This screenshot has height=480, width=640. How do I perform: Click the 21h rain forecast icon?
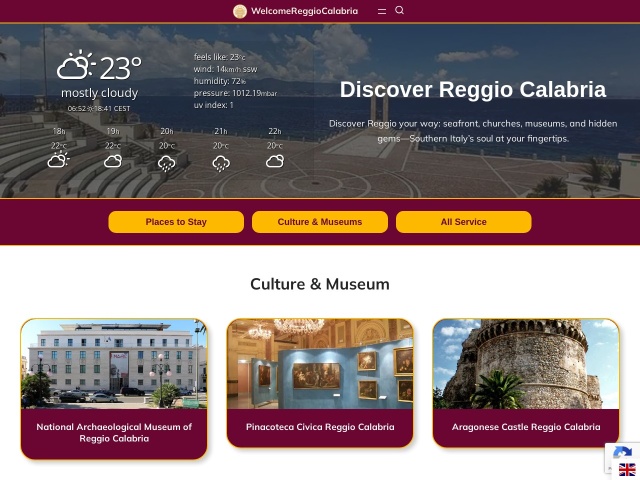tap(221, 164)
